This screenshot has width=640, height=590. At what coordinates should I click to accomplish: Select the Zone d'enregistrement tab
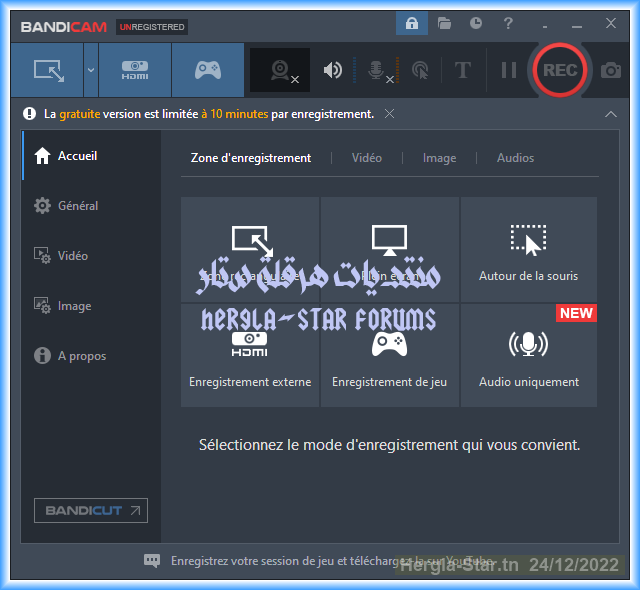coord(251,158)
